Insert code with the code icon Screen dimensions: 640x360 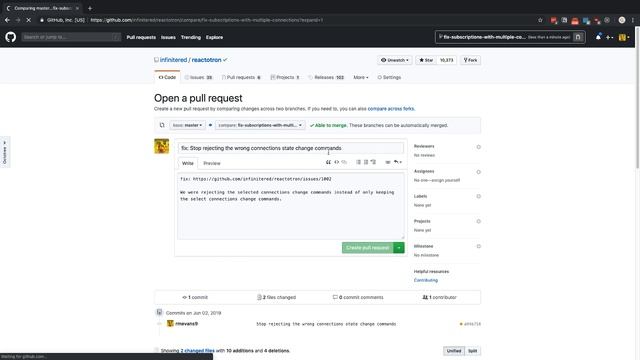336,162
